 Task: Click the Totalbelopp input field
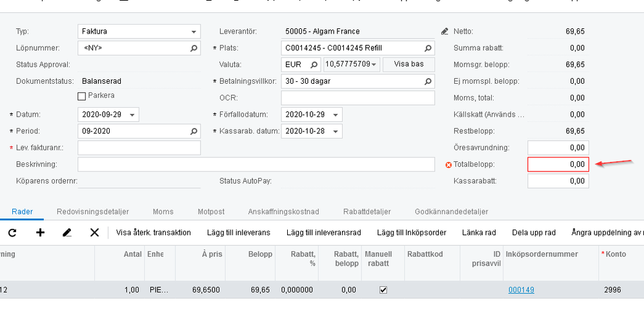click(558, 164)
